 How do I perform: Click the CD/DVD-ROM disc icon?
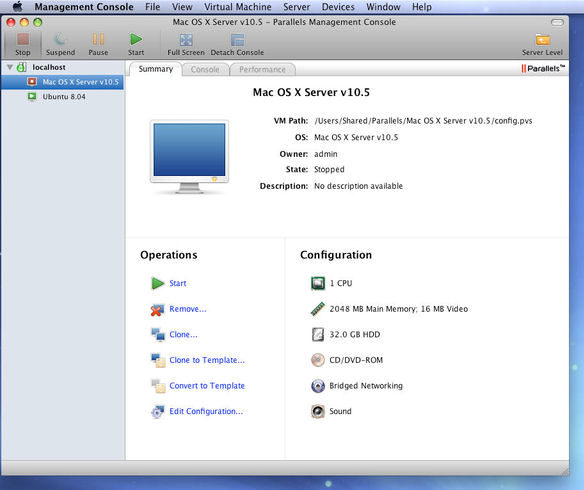point(318,360)
